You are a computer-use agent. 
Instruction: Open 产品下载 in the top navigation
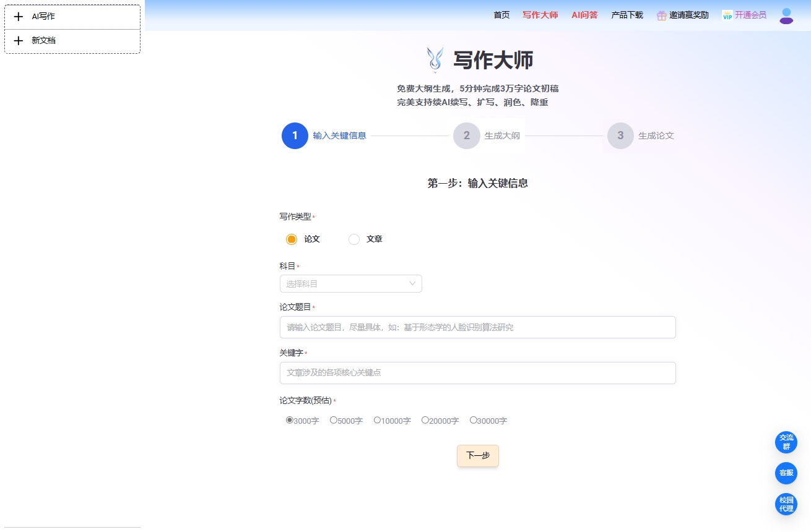pyautogui.click(x=627, y=15)
